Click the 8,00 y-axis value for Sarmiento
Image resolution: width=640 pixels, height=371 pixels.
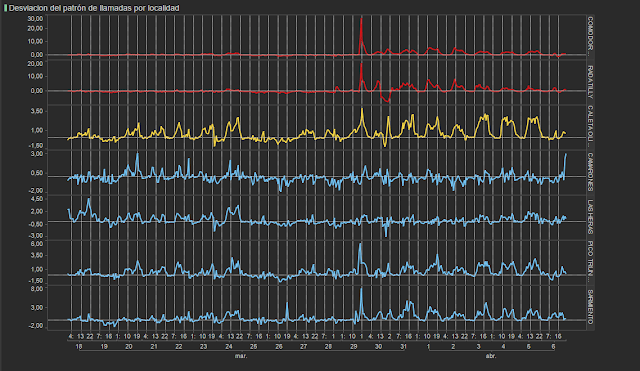pyautogui.click(x=37, y=289)
